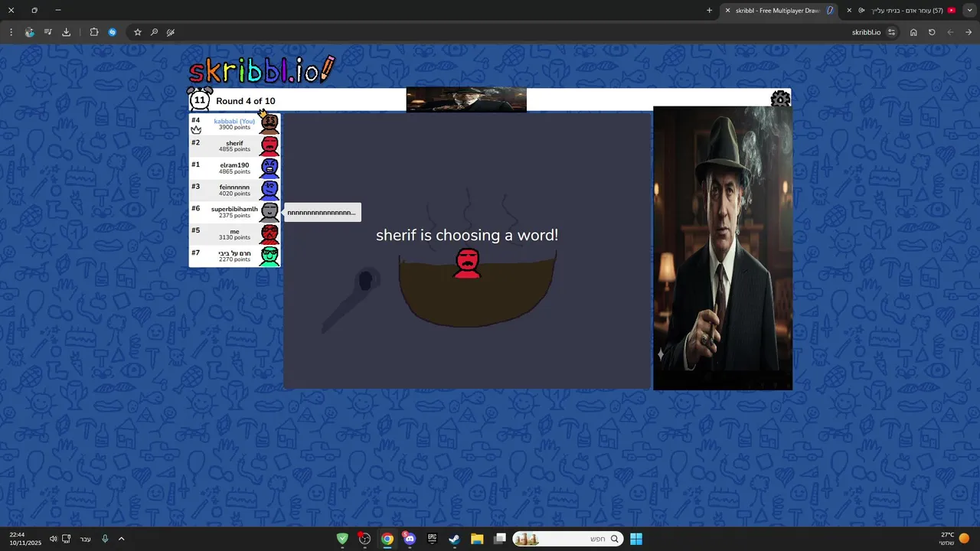Bookmark this page with star icon

(x=138, y=32)
